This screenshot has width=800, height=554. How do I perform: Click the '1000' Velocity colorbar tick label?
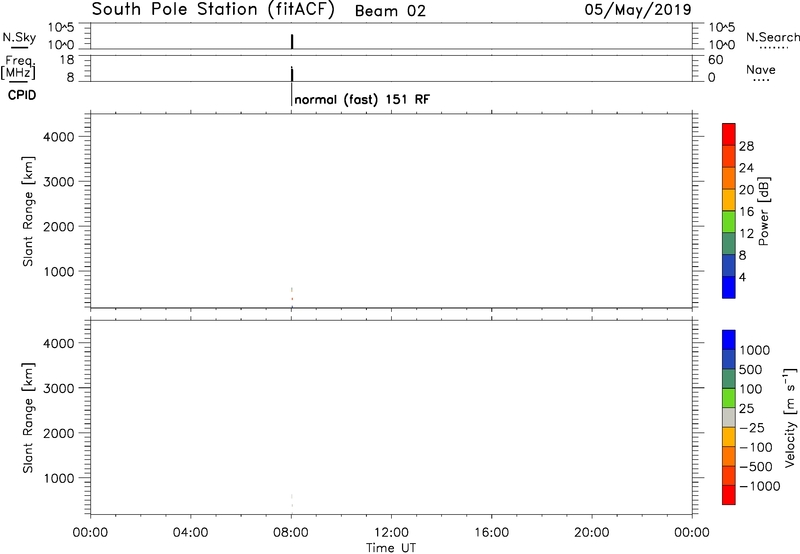pos(755,350)
